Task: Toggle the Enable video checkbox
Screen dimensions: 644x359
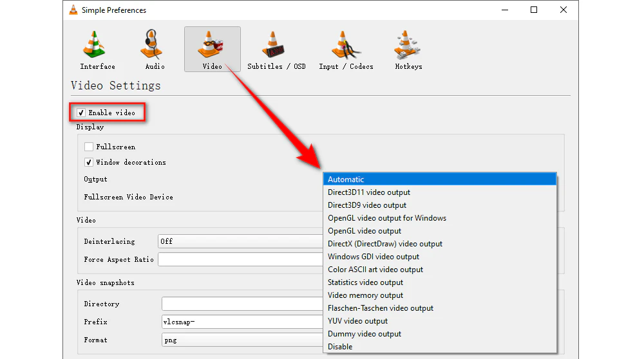Action: pyautogui.click(x=81, y=113)
